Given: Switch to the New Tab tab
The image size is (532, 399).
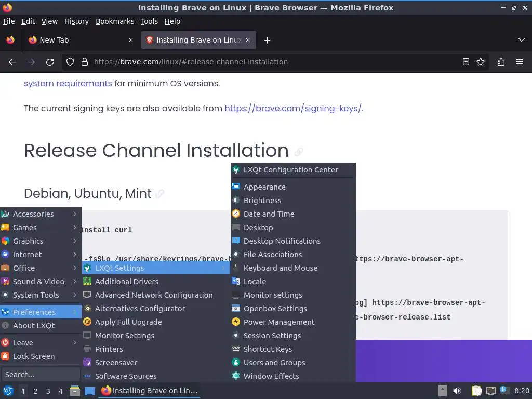Looking at the screenshot, I should pyautogui.click(x=80, y=40).
